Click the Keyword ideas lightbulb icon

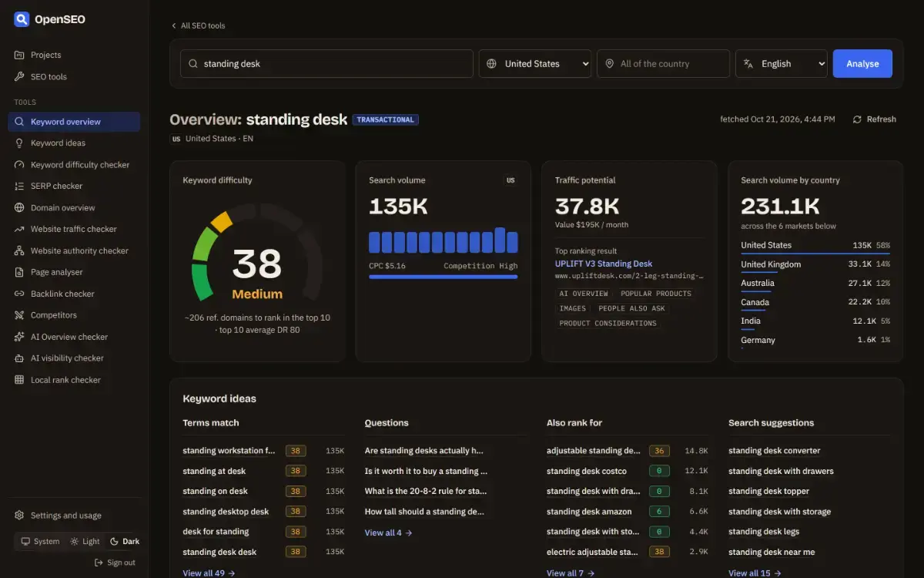coord(19,143)
